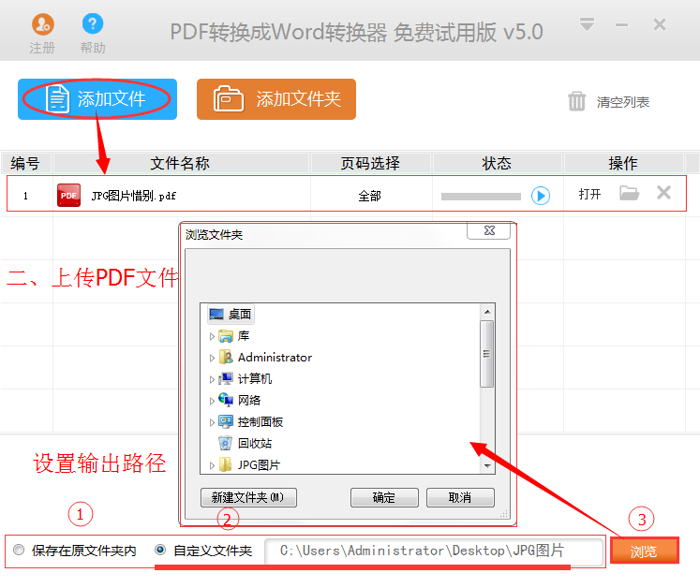Click the 页码选择 column header

click(370, 163)
